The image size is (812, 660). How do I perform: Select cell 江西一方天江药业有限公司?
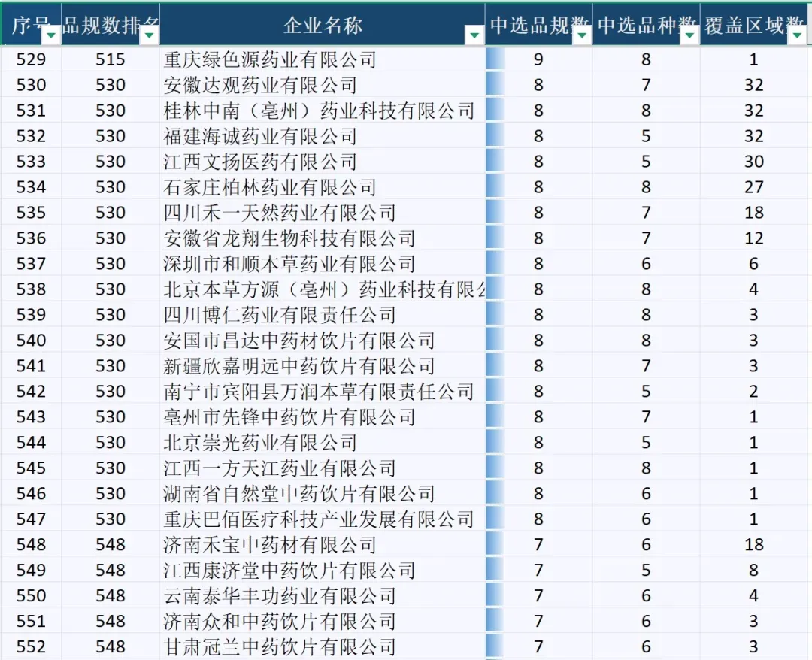tap(322, 468)
